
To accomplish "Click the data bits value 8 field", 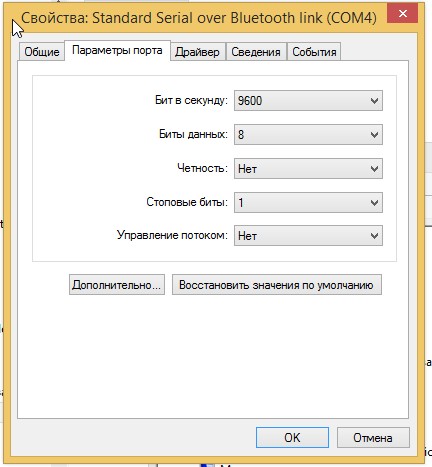I will click(x=308, y=135).
